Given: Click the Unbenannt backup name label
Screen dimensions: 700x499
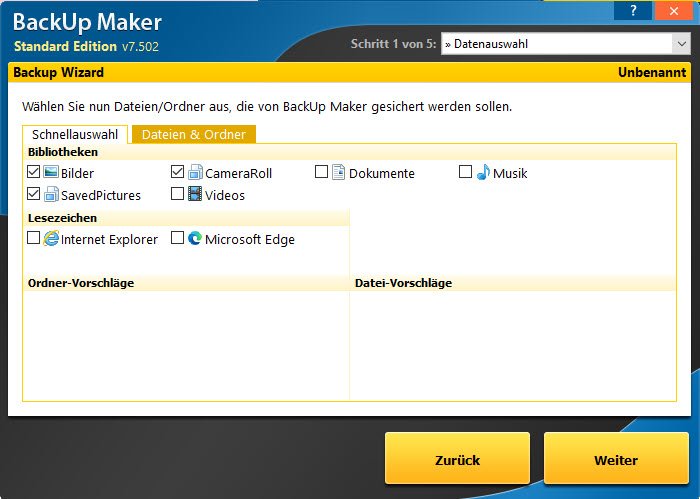Looking at the screenshot, I should (652, 72).
